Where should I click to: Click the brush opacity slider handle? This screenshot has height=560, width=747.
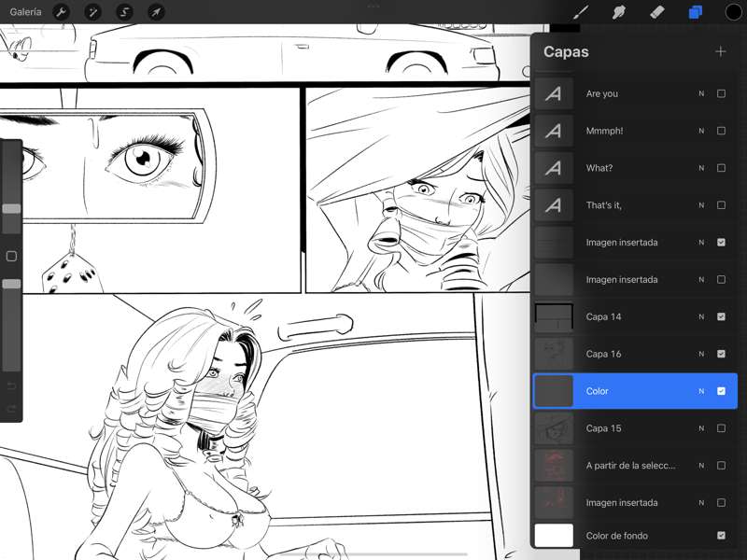(11, 284)
